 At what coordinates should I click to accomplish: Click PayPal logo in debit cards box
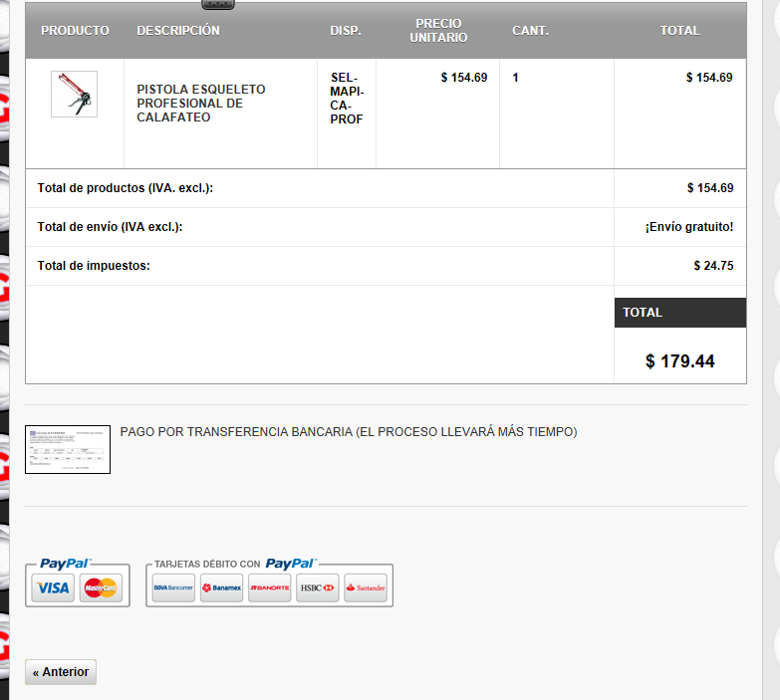(x=291, y=564)
